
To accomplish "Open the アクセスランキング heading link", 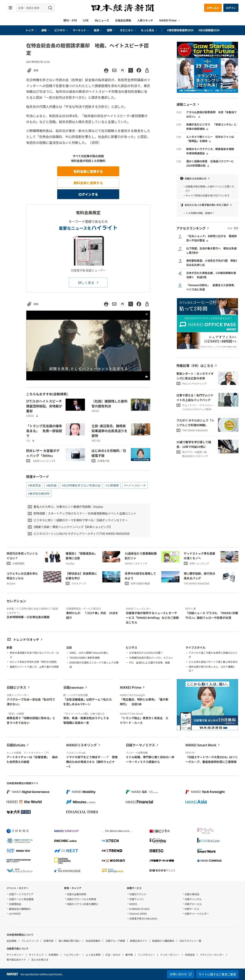I will 193,228.
